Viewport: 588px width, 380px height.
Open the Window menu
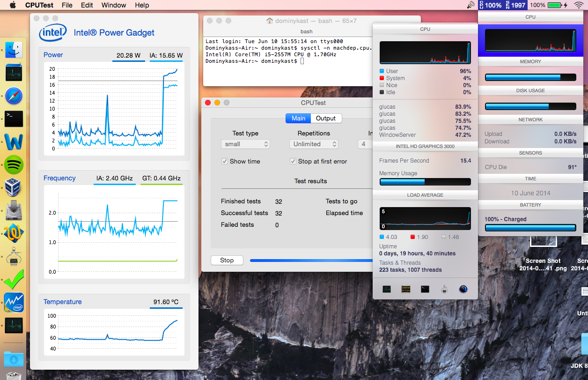[x=114, y=5]
